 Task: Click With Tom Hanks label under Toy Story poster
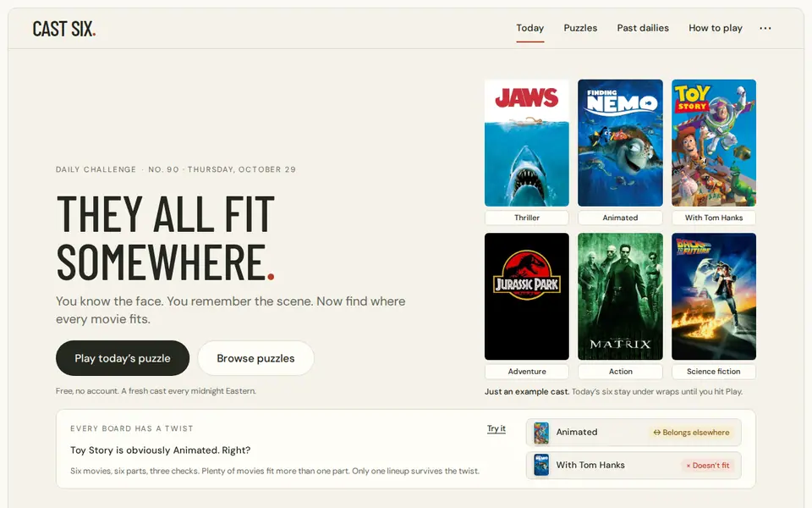(x=714, y=218)
